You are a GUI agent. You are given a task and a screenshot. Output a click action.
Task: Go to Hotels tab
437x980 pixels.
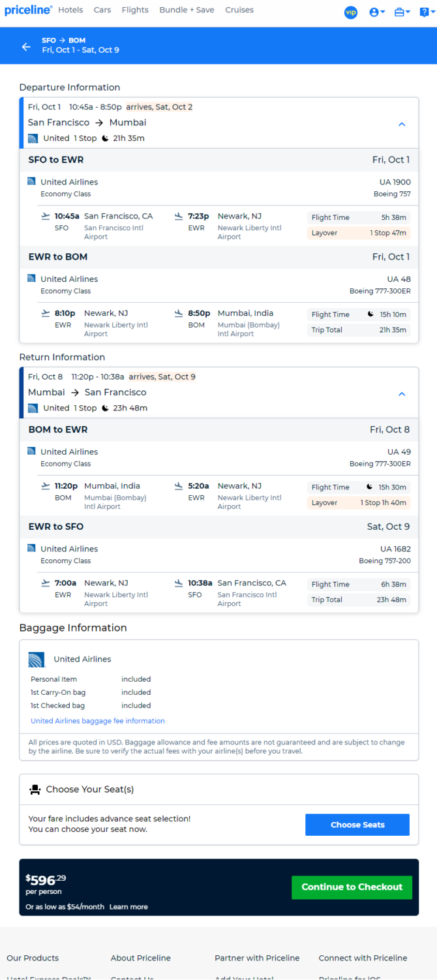70,10
